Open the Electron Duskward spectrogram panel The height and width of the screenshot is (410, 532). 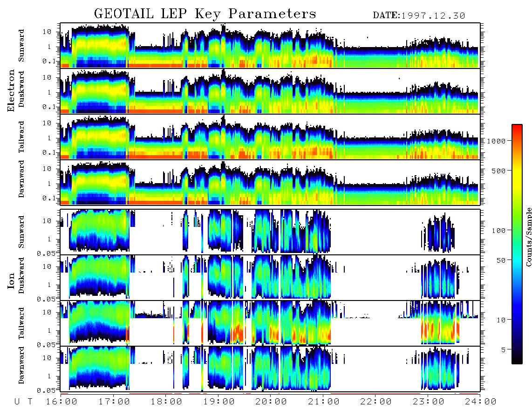(x=270, y=91)
